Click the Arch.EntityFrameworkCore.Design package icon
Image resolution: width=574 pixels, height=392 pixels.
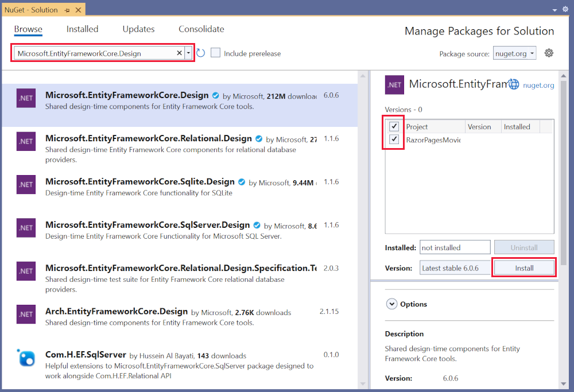point(25,314)
